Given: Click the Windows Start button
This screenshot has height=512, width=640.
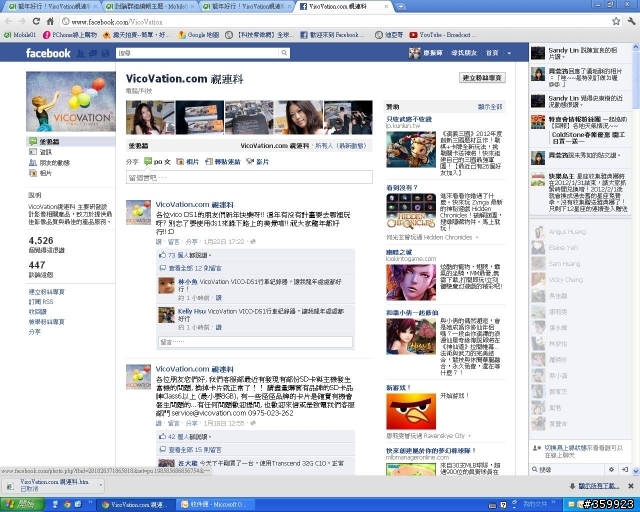Looking at the screenshot, I should (22, 505).
